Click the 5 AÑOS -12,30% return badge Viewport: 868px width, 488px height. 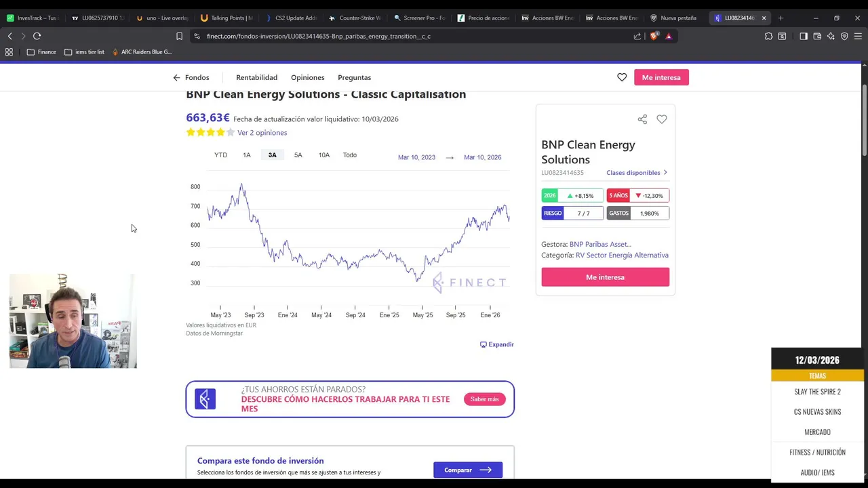coord(638,196)
